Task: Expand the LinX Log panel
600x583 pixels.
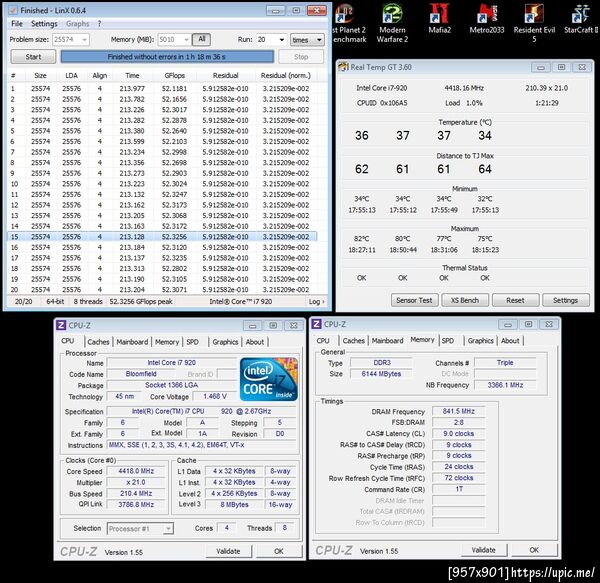Action: (316, 301)
